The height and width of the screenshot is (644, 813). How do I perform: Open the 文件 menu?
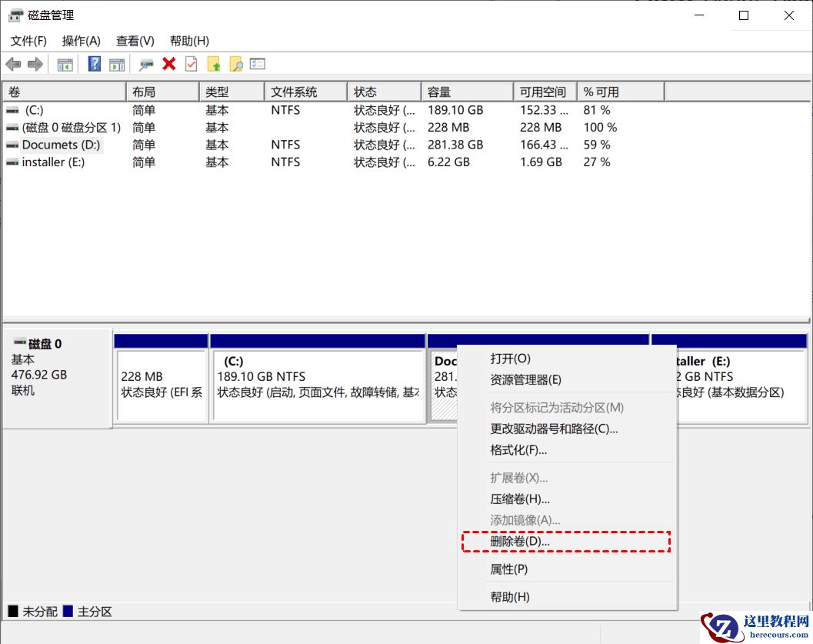click(x=28, y=41)
